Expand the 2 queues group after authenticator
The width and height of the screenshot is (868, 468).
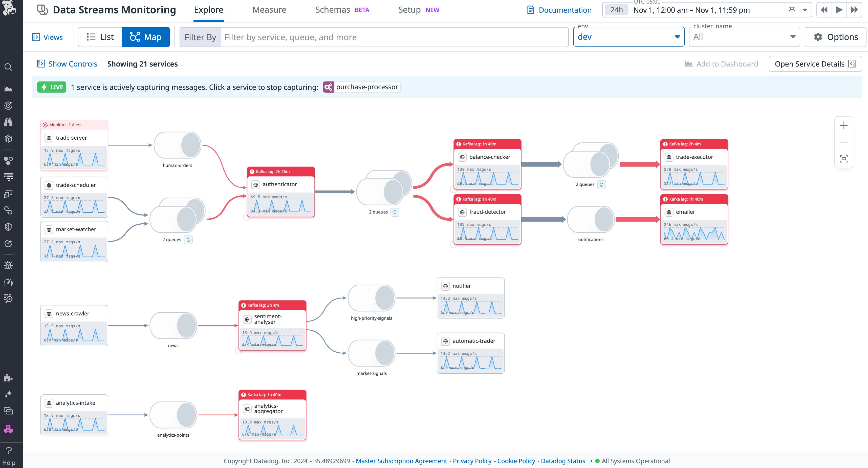coord(395,212)
